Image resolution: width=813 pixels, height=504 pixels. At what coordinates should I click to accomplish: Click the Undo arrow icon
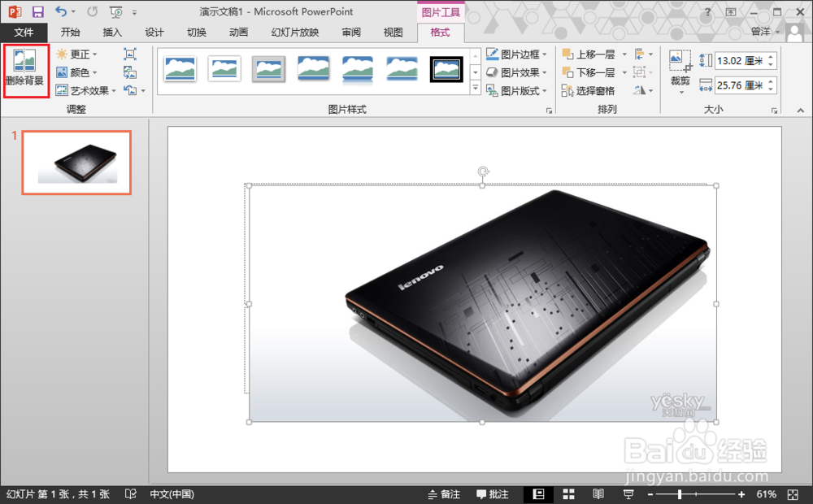click(x=61, y=11)
